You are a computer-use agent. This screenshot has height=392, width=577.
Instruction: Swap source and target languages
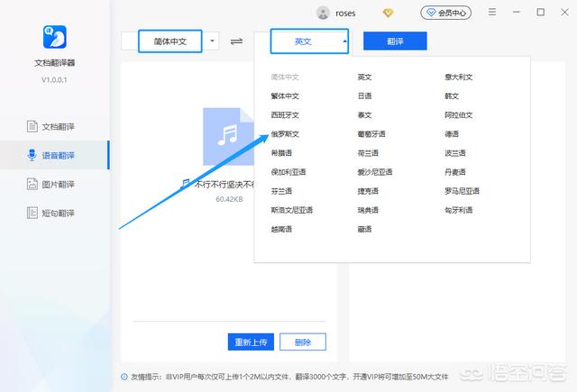pos(237,41)
